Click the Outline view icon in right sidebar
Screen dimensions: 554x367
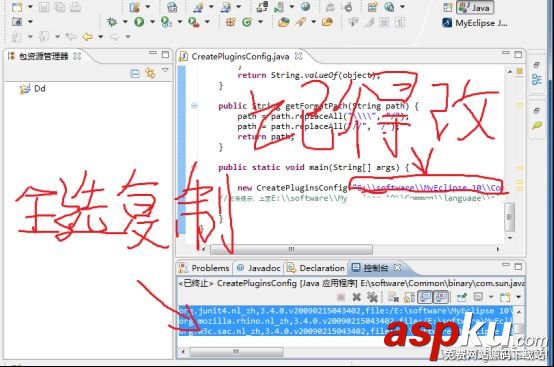537,79
